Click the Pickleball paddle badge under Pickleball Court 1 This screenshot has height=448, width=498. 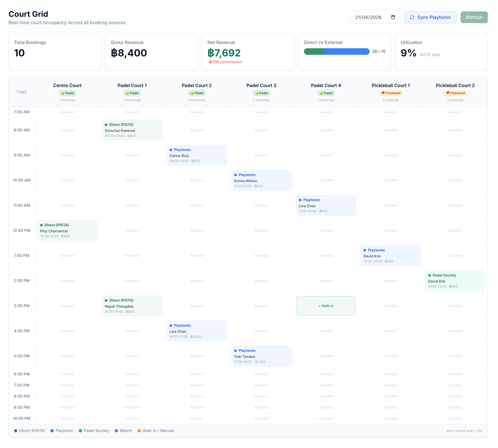[390, 93]
